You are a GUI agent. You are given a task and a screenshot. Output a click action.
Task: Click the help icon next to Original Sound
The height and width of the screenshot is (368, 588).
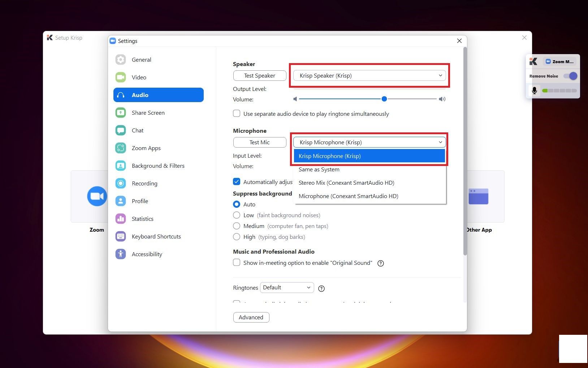click(380, 263)
